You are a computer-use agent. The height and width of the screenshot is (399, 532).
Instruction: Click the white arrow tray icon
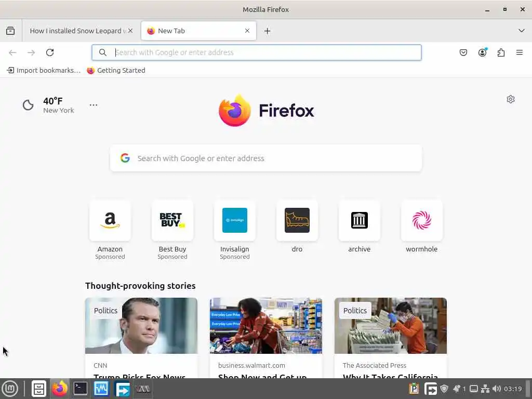click(431, 389)
